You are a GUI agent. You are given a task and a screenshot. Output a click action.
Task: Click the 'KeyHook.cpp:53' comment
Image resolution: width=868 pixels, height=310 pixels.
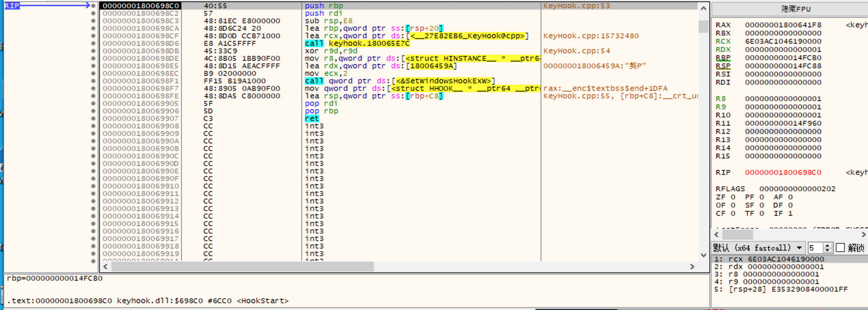576,6
